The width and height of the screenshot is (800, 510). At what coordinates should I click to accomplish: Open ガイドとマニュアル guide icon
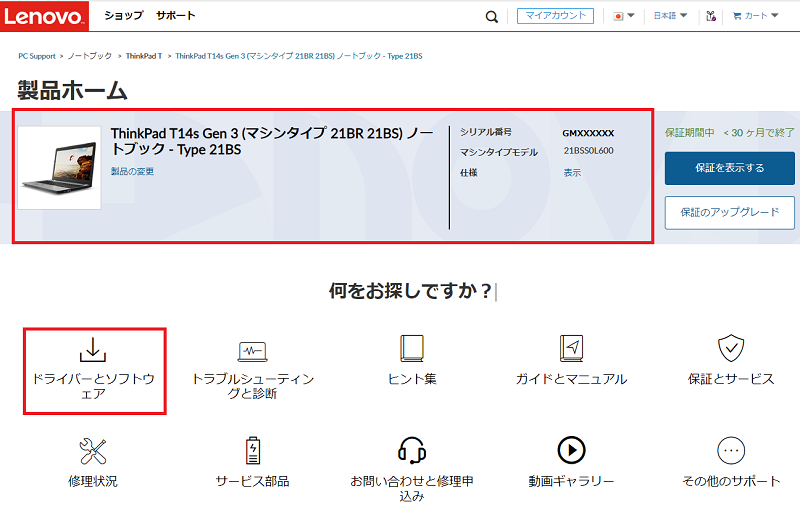click(571, 348)
